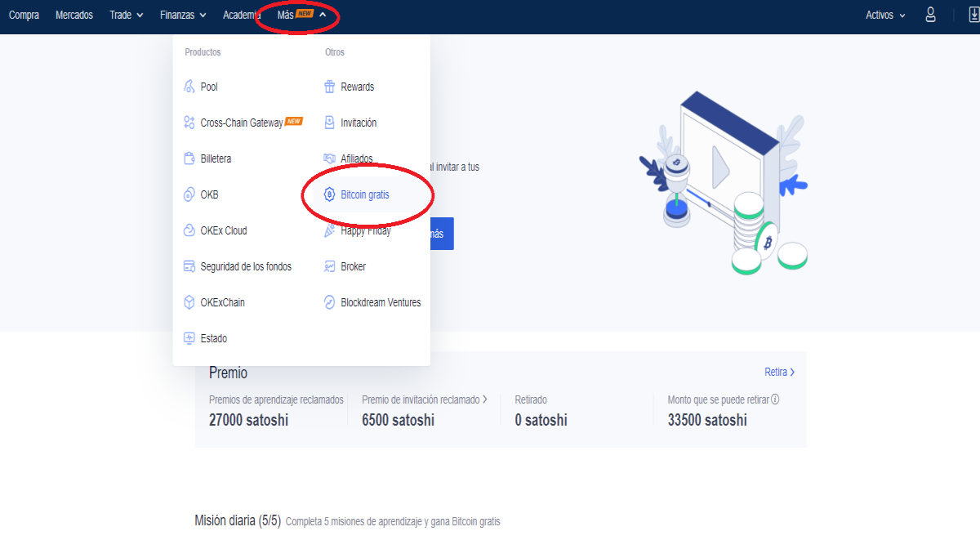Click the Cross-Chain Gateway icon
The width and height of the screenshot is (980, 549).
coord(189,123)
